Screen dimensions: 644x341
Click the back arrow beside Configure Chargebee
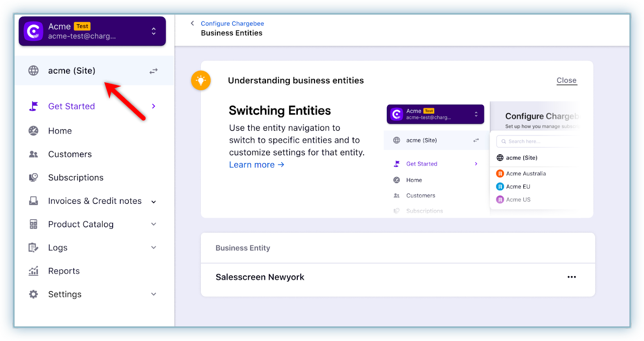(192, 23)
